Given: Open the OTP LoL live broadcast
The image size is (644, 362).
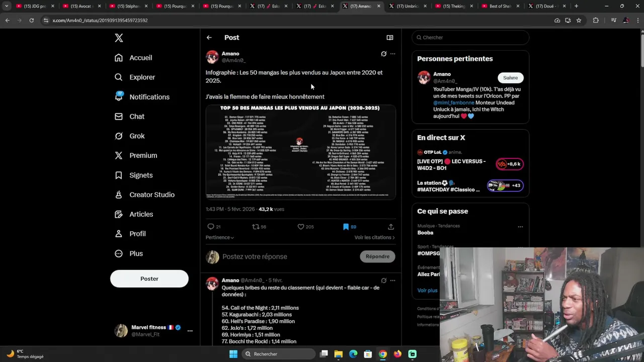Looking at the screenshot, I should [470, 160].
